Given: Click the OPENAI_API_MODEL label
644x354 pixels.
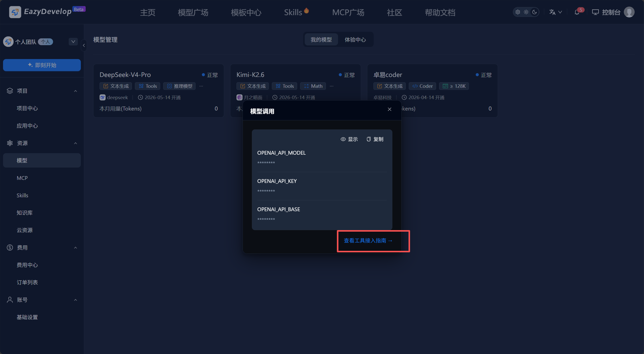Looking at the screenshot, I should coord(281,153).
